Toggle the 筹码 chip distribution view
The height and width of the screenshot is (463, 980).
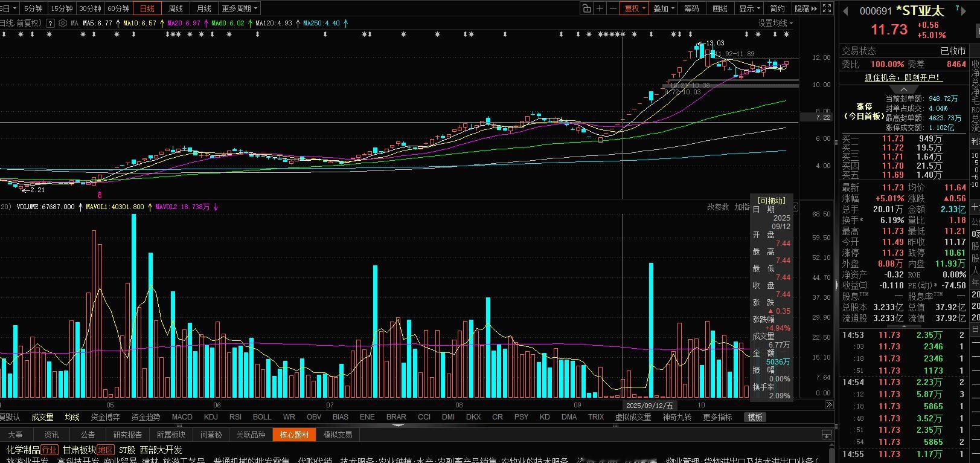[x=691, y=8]
